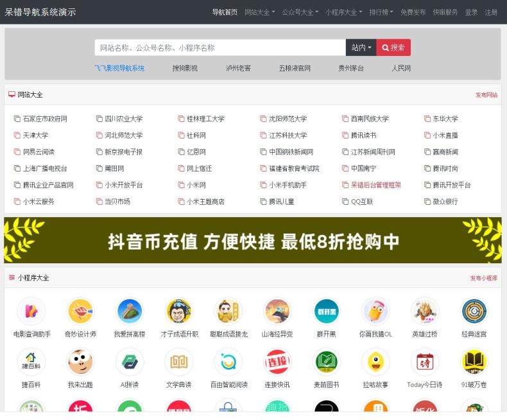The height and width of the screenshot is (420, 507).
Task: Open the 上海广播电视台 site link
Action: click(x=45, y=168)
